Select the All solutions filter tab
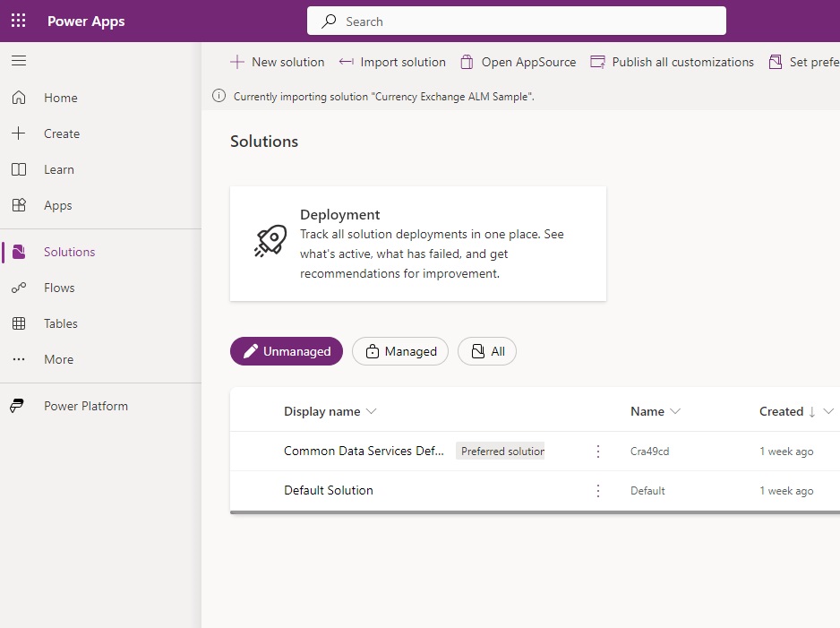The height and width of the screenshot is (628, 840). coord(487,351)
